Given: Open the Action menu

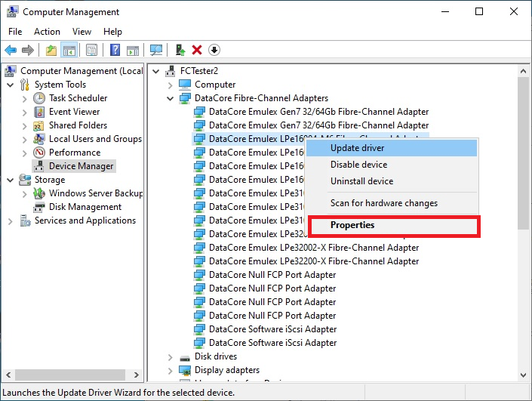Looking at the screenshot, I should [x=47, y=32].
